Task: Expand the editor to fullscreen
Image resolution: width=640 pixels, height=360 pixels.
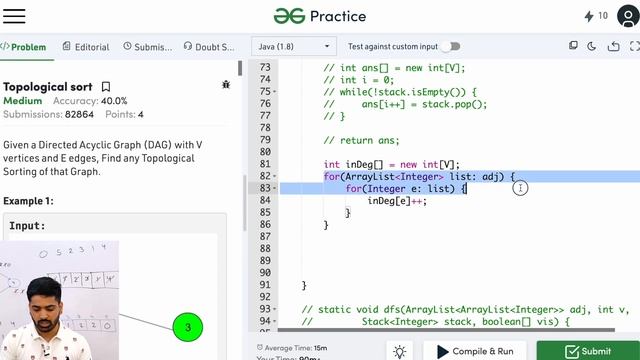Action: pos(634,46)
